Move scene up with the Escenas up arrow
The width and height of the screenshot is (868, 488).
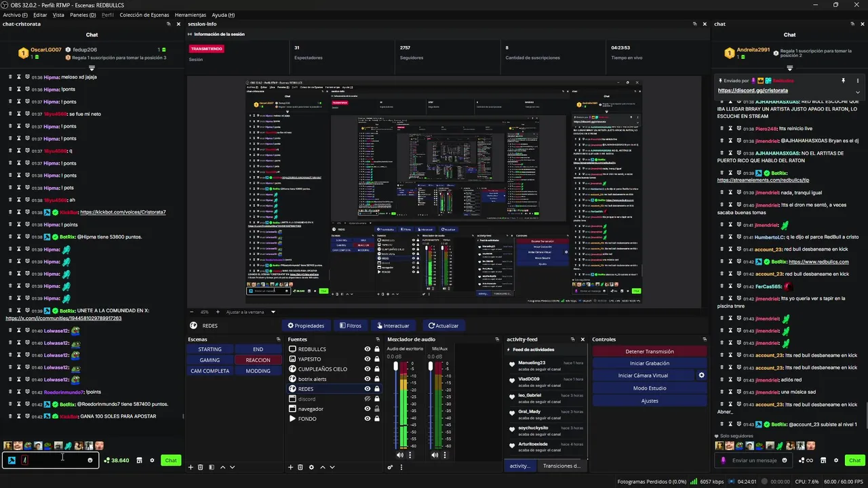click(222, 467)
